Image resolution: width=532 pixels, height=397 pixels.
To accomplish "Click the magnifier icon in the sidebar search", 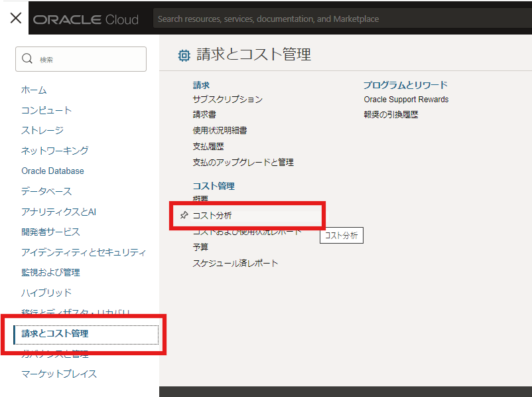I will [27, 58].
